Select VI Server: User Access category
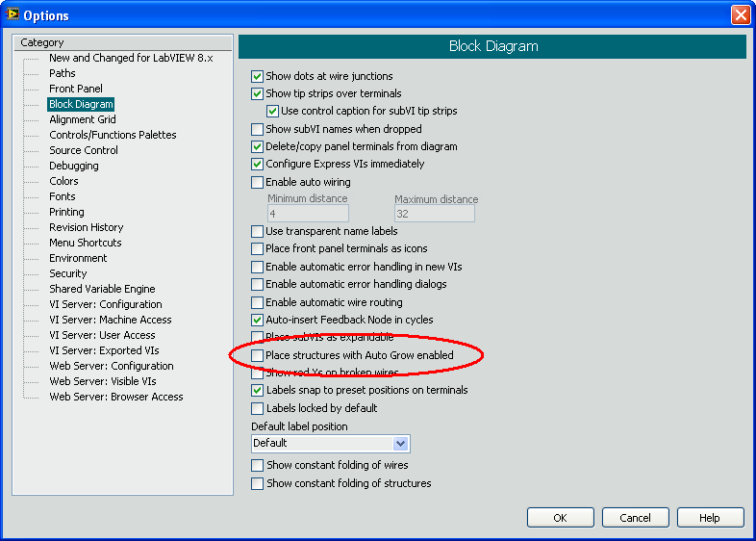This screenshot has width=756, height=541. coord(102,335)
